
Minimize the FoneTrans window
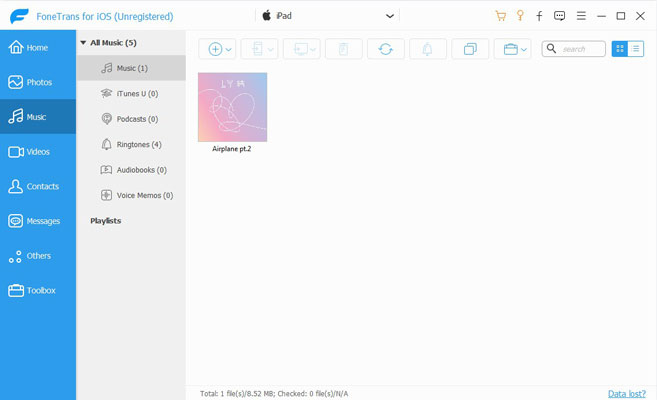pyautogui.click(x=601, y=16)
